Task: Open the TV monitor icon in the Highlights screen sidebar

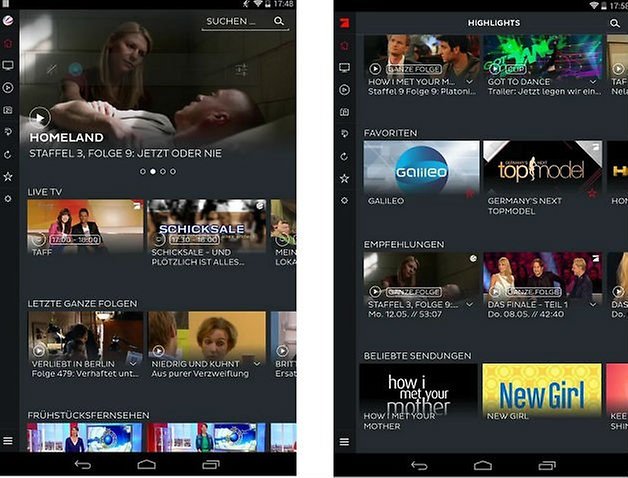Action: (x=344, y=67)
